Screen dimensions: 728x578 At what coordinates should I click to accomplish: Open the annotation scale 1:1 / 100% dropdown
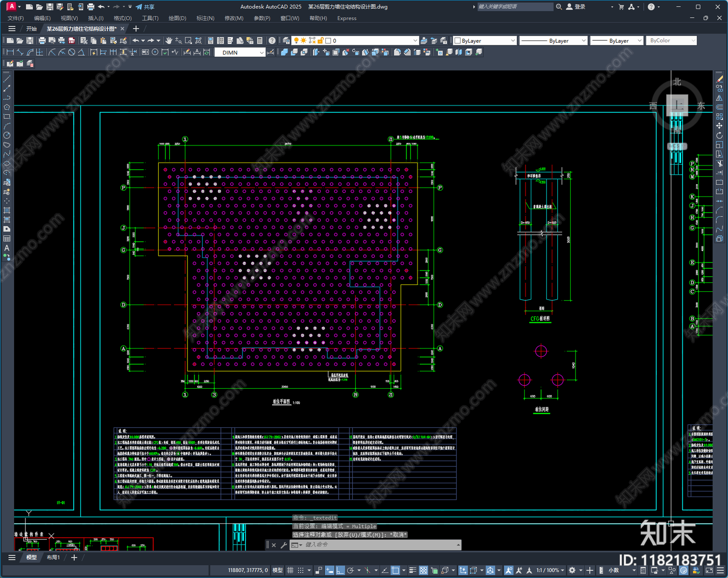pyautogui.click(x=550, y=570)
